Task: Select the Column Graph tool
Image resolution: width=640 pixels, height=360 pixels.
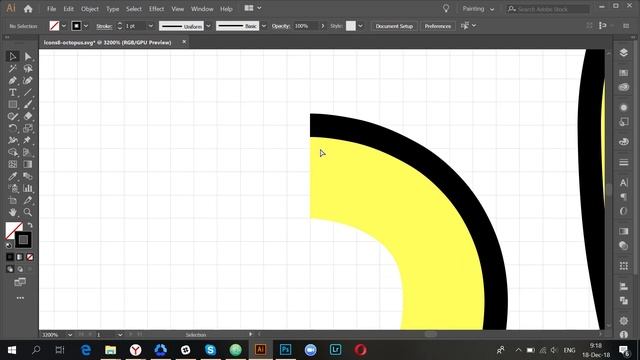Action: [28, 188]
